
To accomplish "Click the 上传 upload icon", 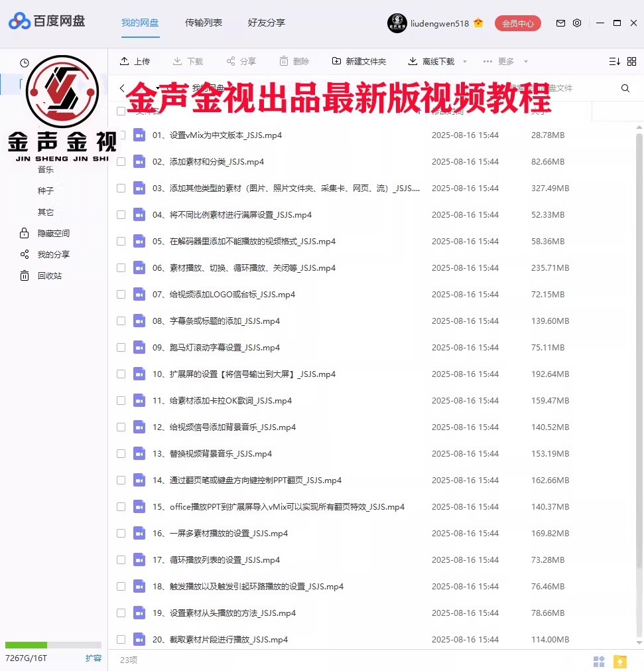I will point(124,60).
